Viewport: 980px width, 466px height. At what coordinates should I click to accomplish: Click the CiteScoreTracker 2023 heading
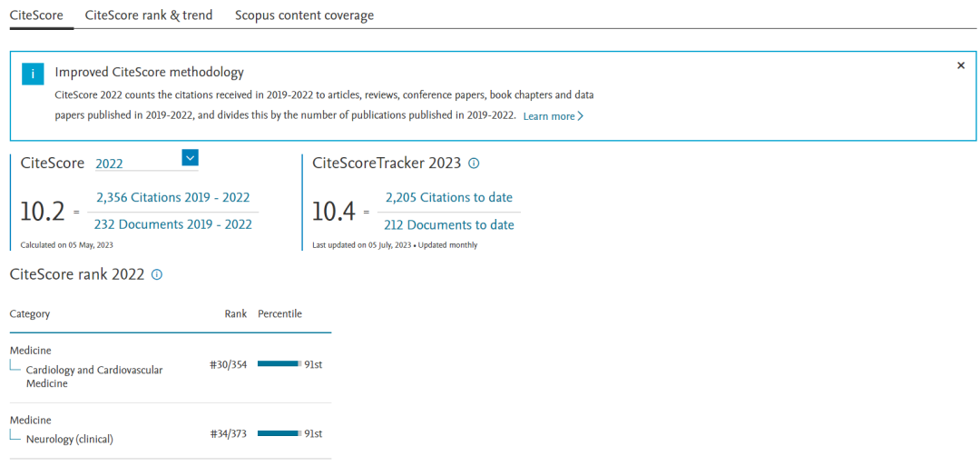(x=387, y=164)
